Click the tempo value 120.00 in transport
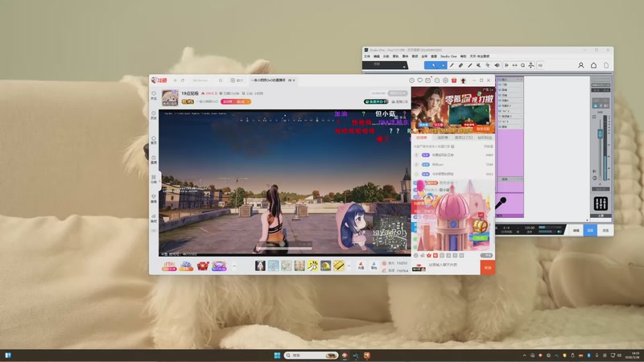The image size is (644, 362). (x=530, y=228)
